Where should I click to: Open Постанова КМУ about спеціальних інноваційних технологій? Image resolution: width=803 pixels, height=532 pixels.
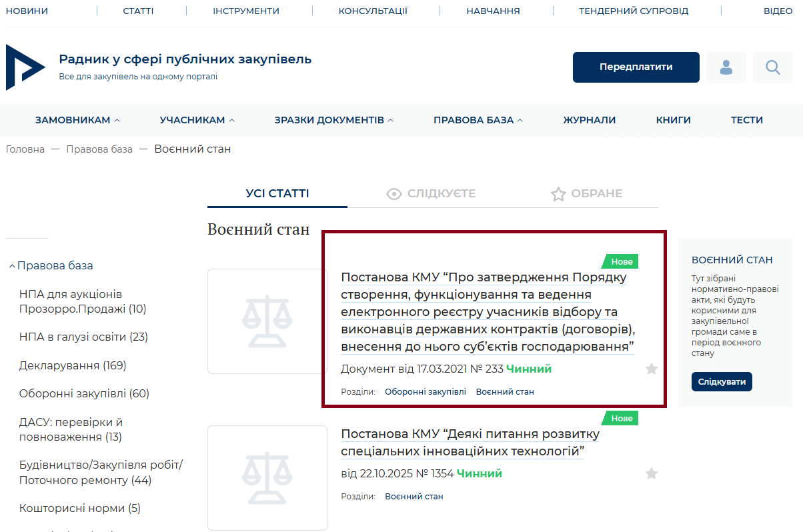(x=470, y=443)
